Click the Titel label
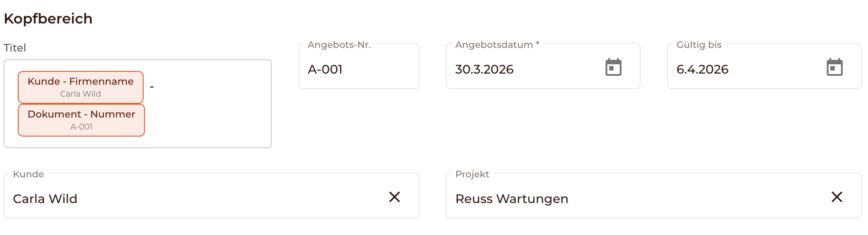This screenshot has height=235, width=868. coord(15,48)
